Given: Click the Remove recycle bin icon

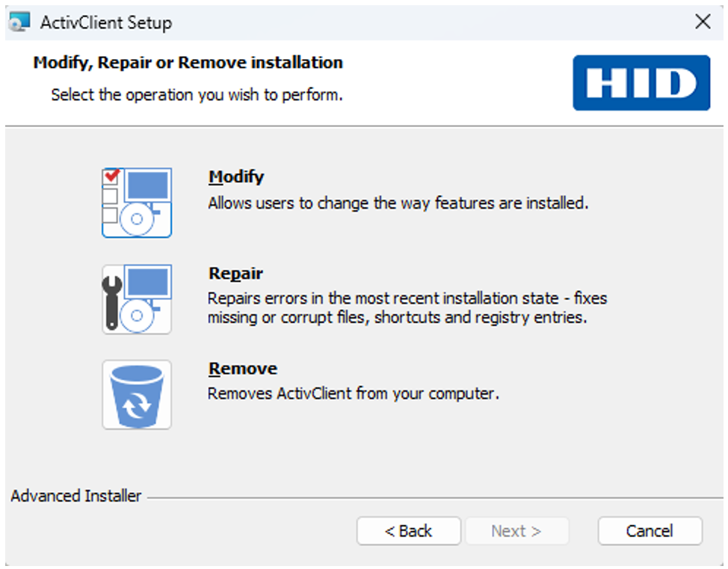Looking at the screenshot, I should 137,395.
